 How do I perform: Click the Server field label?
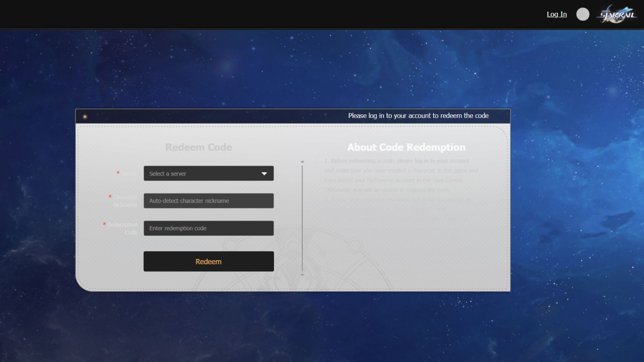point(128,173)
